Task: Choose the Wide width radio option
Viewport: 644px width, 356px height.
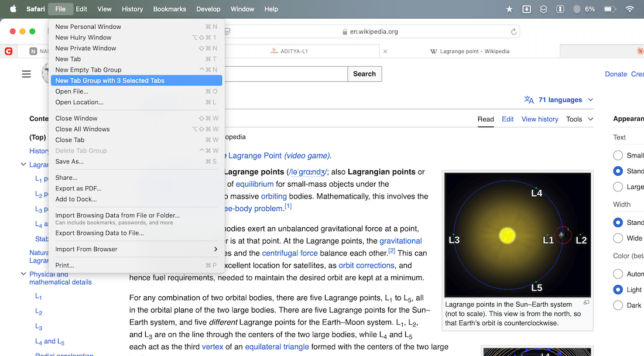Action: [x=618, y=238]
